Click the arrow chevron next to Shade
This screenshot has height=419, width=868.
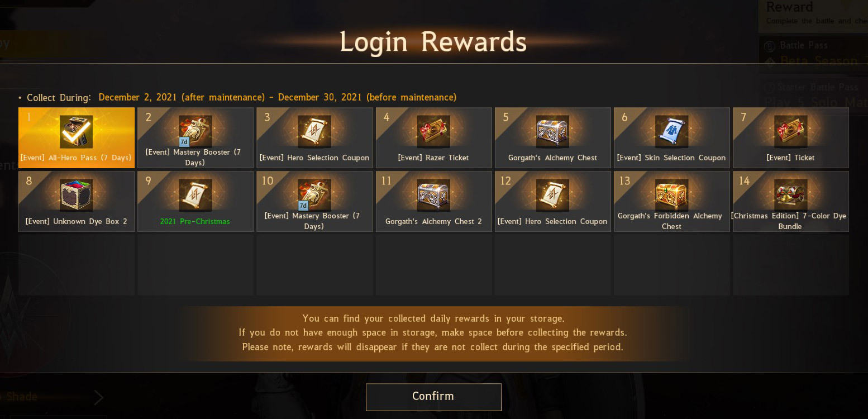click(x=98, y=397)
